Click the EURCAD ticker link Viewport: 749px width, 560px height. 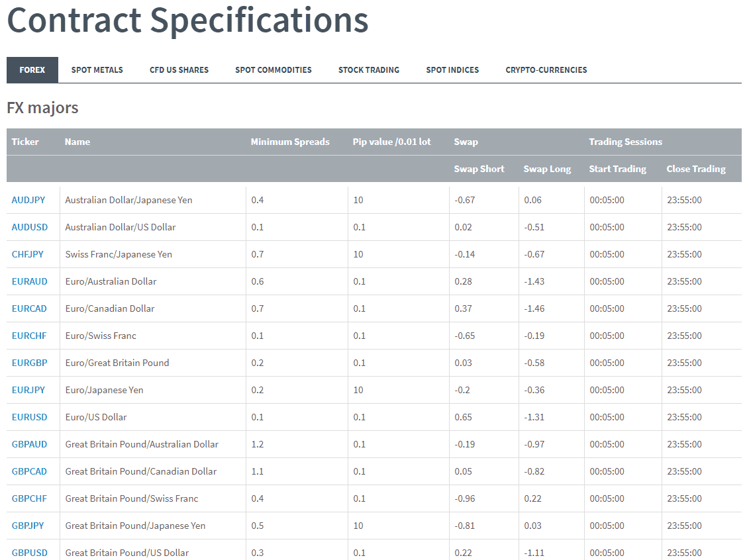tap(29, 308)
